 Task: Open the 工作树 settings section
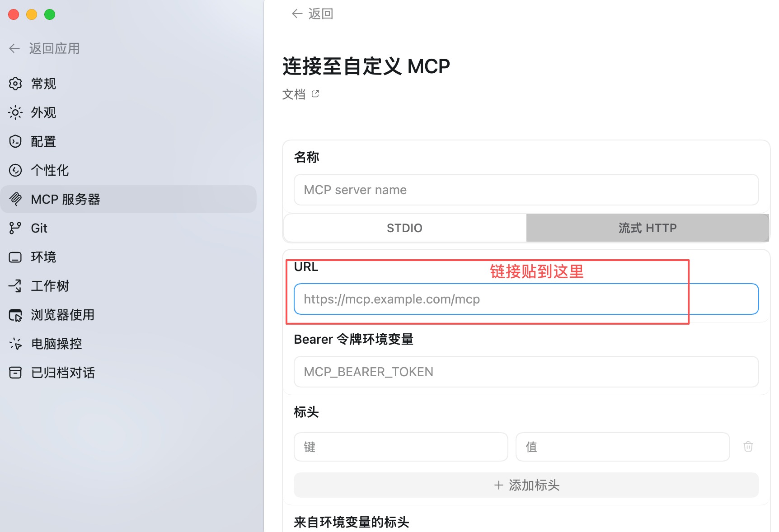pyautogui.click(x=128, y=286)
